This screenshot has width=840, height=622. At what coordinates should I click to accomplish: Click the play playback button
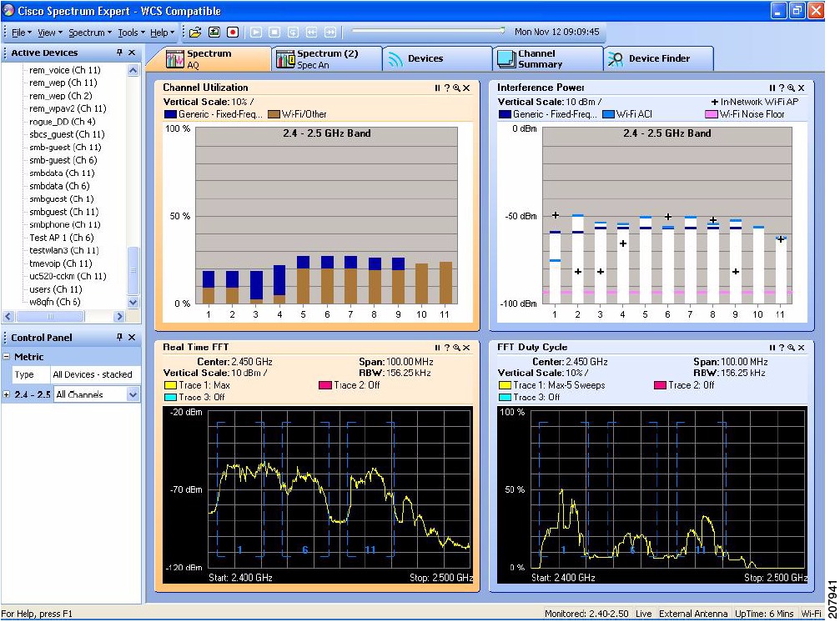coord(256,33)
